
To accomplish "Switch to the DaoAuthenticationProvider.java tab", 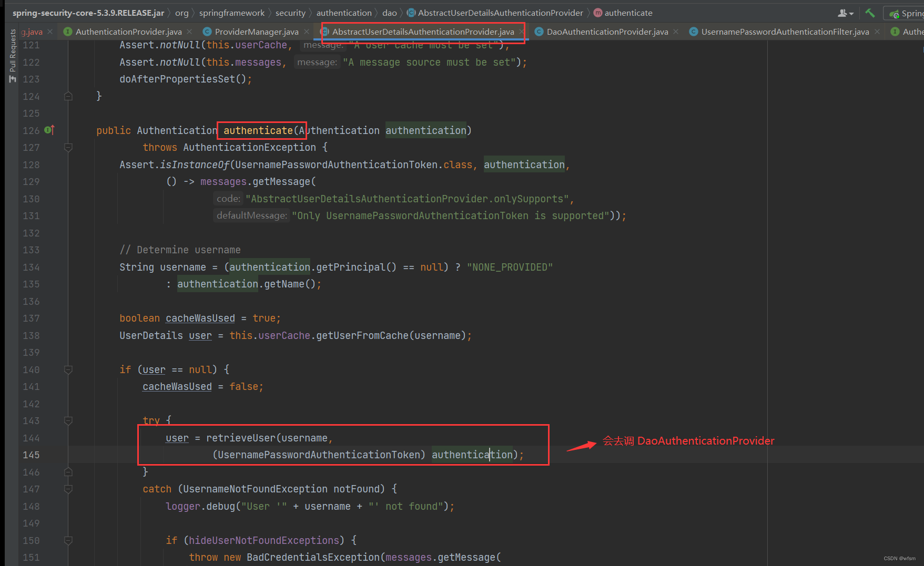I will tap(607, 32).
